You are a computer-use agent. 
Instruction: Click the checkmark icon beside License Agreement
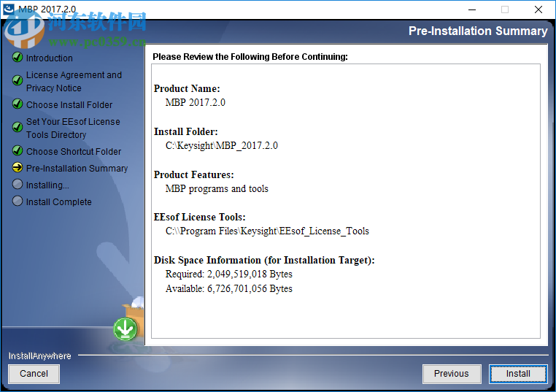pos(18,80)
